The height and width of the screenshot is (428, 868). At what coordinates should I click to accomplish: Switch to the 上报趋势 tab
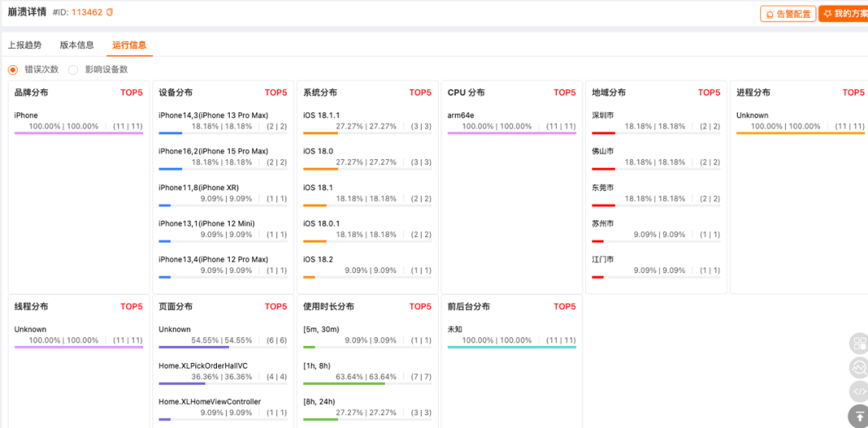tap(24, 45)
